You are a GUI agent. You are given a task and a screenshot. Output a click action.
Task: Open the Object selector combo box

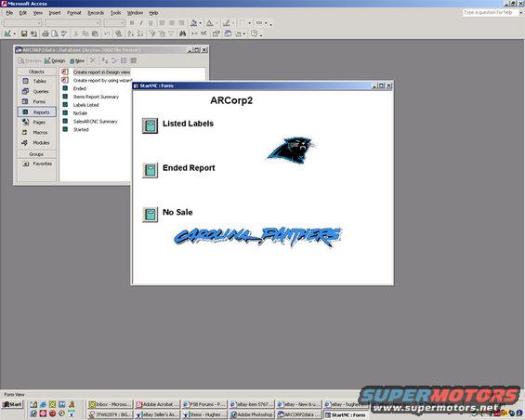22,23
